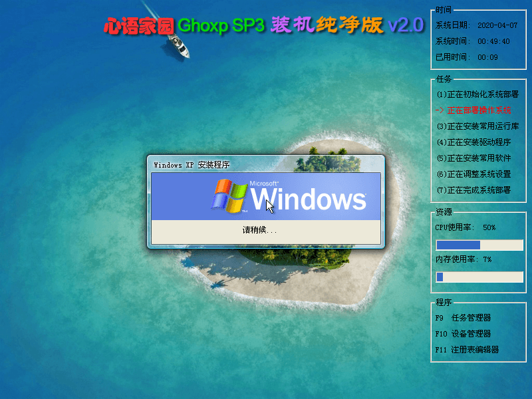Select task (4)正在安装驱动程序
This screenshot has width=532, height=399.
pos(473,142)
